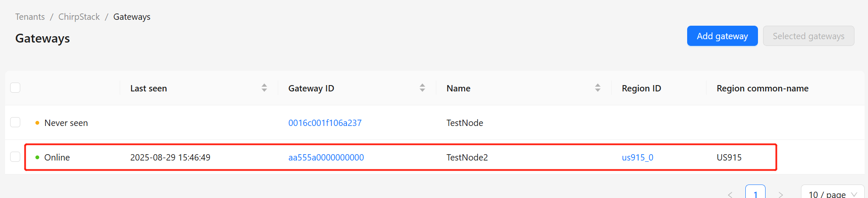Screen dimensions: 868x198
Task: Sort by the Last seen column
Action: (264, 88)
